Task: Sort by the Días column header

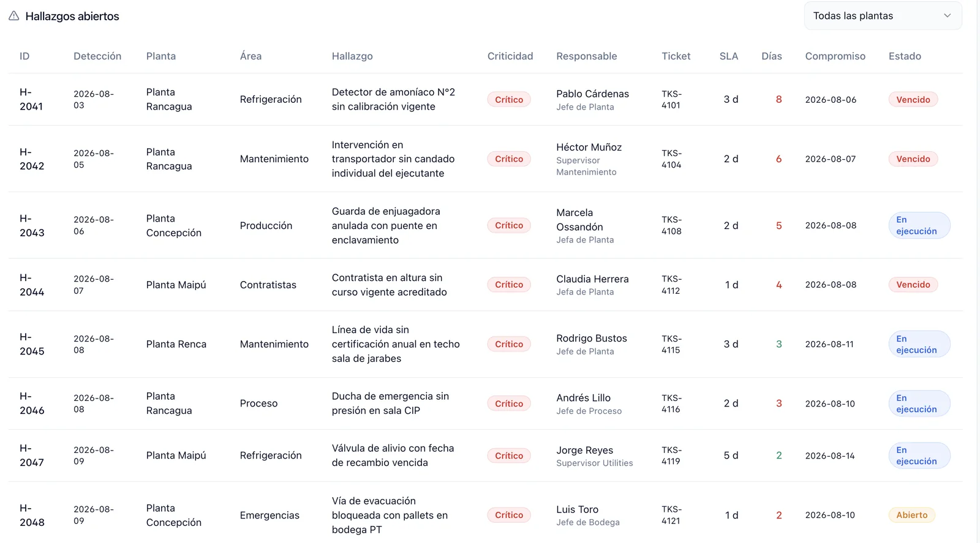Action: tap(771, 56)
